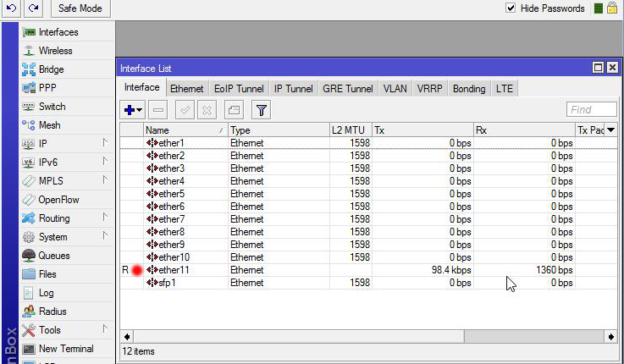Select the ether1 interface row
Image resolution: width=624 pixels, height=364 pixels.
[368, 143]
